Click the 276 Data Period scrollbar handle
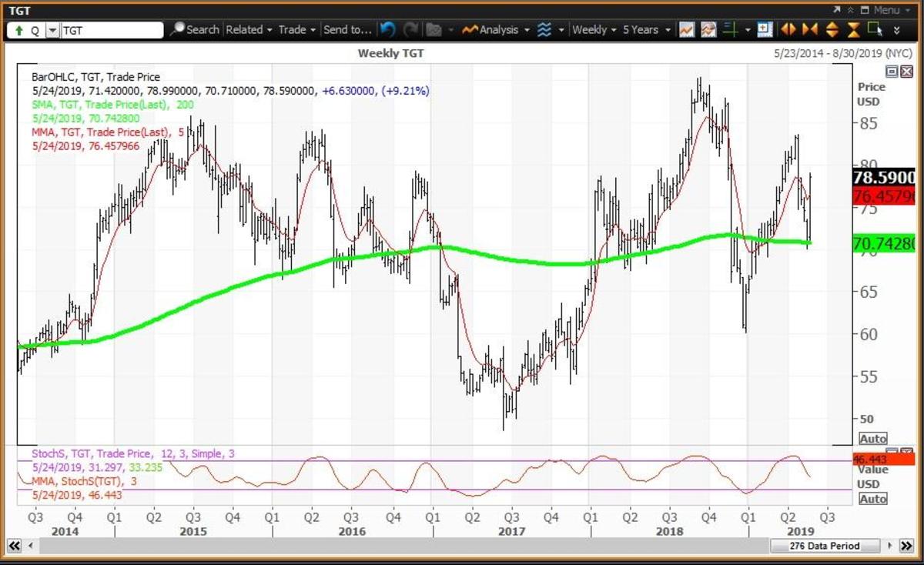924x565 pixels. click(x=824, y=546)
